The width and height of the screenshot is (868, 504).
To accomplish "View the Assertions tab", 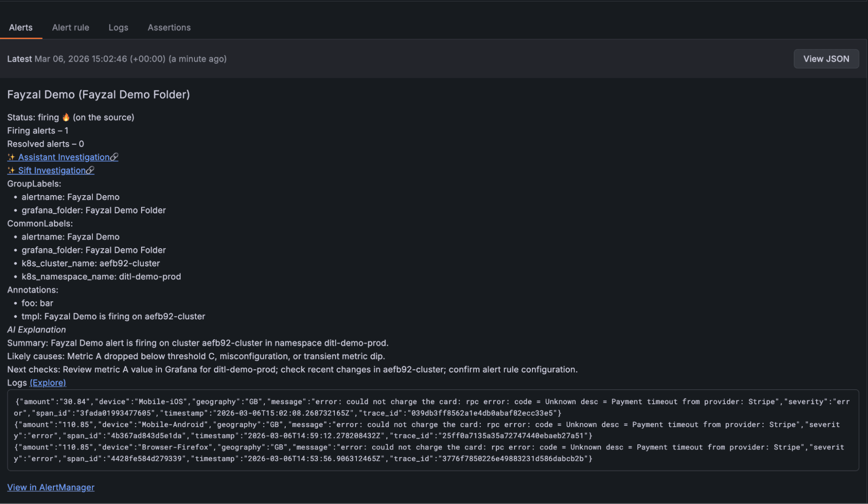I will click(169, 27).
